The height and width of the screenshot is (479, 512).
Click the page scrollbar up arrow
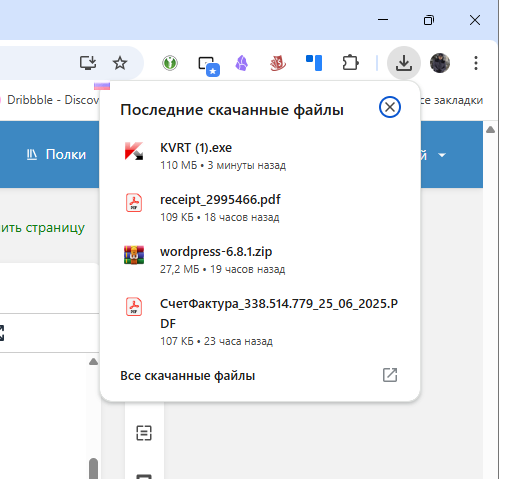(x=490, y=130)
